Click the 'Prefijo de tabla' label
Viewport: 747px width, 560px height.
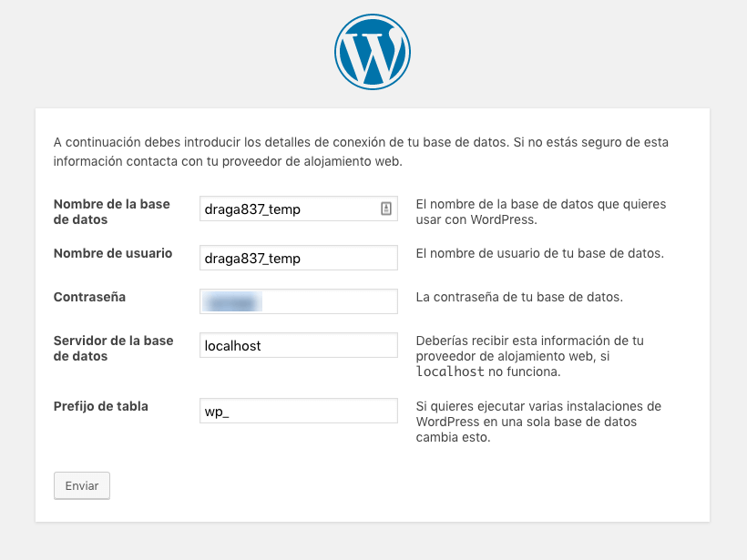(x=101, y=407)
